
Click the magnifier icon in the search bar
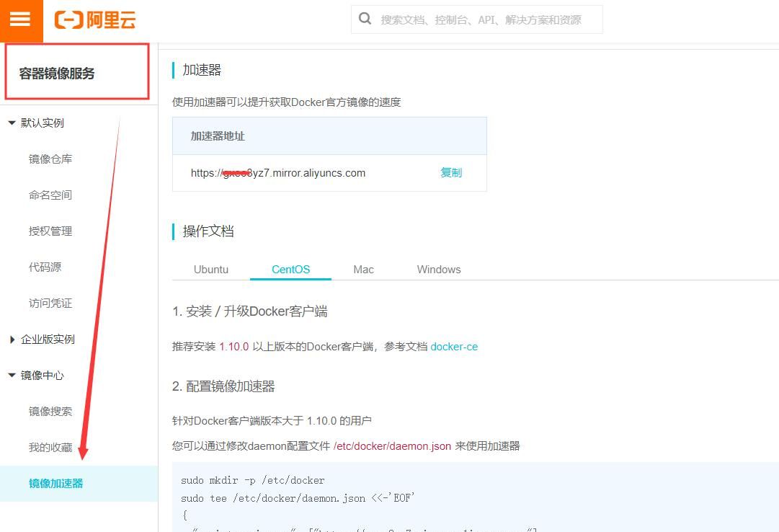[365, 18]
